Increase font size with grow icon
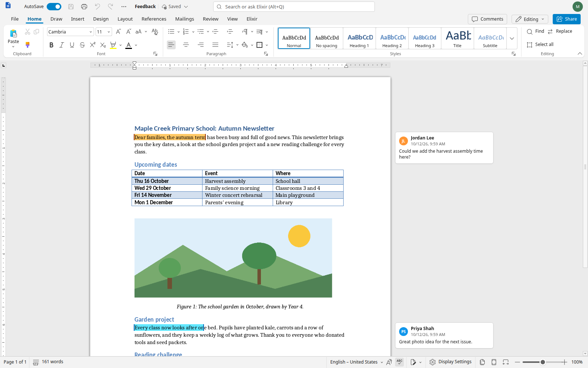Image resolution: width=588 pixels, height=368 pixels. (118, 32)
